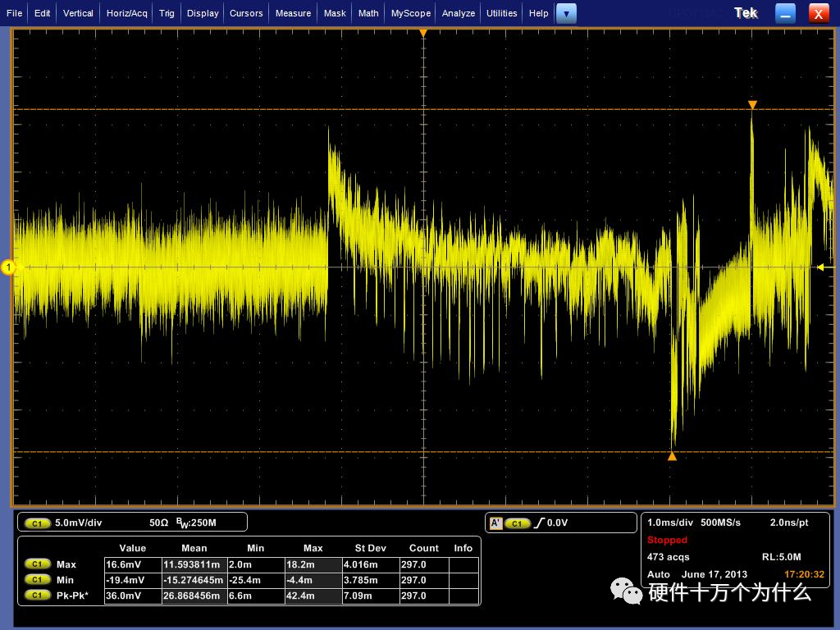Click the 1.0ms/div horizontal scale readout

click(x=669, y=523)
